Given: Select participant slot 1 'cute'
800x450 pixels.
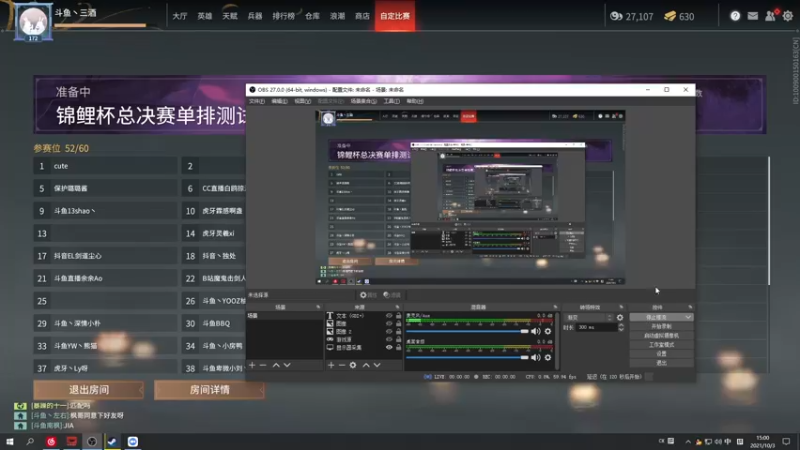Looking at the screenshot, I should (x=106, y=166).
